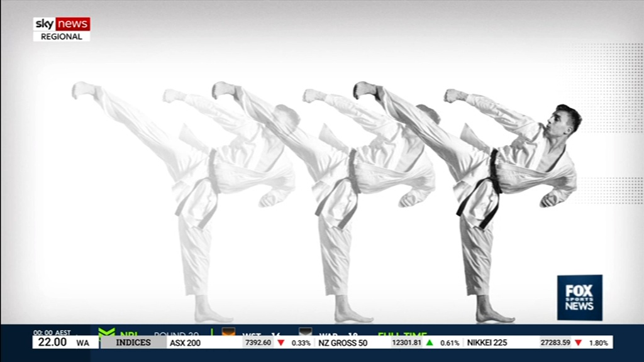Click the Fox Sports News logo
Image resolution: width=644 pixels, height=362 pixels.
point(579,297)
